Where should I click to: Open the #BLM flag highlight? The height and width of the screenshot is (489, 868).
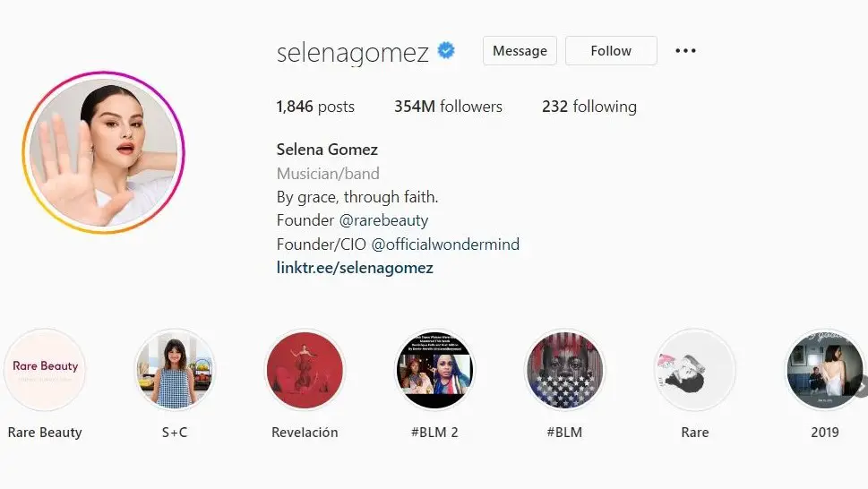(x=564, y=370)
